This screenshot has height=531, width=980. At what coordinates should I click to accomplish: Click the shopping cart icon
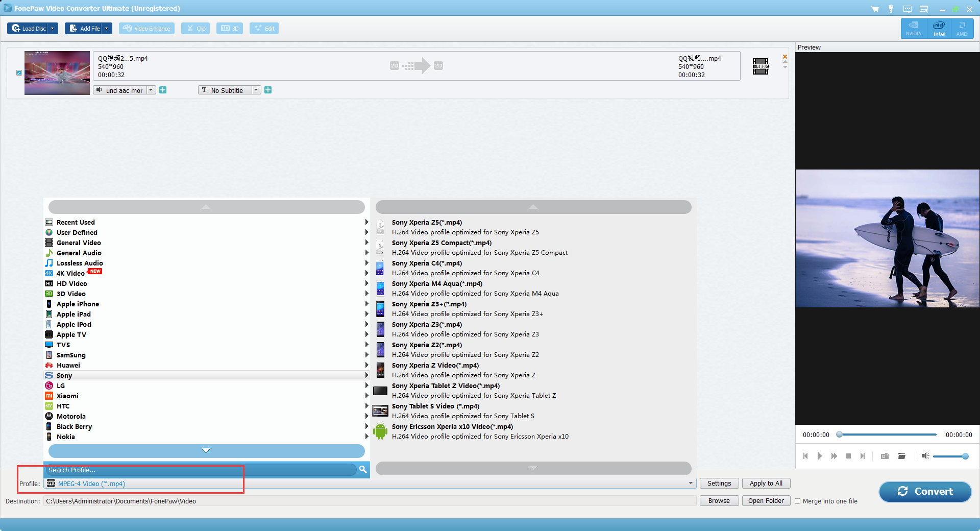[x=874, y=9]
